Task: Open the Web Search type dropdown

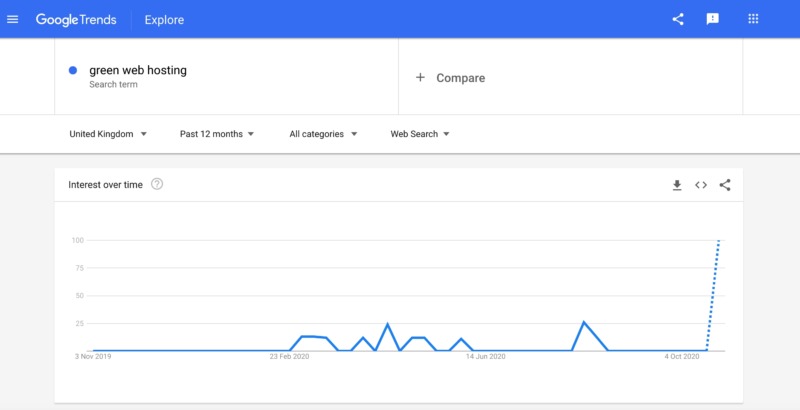Action: [420, 134]
